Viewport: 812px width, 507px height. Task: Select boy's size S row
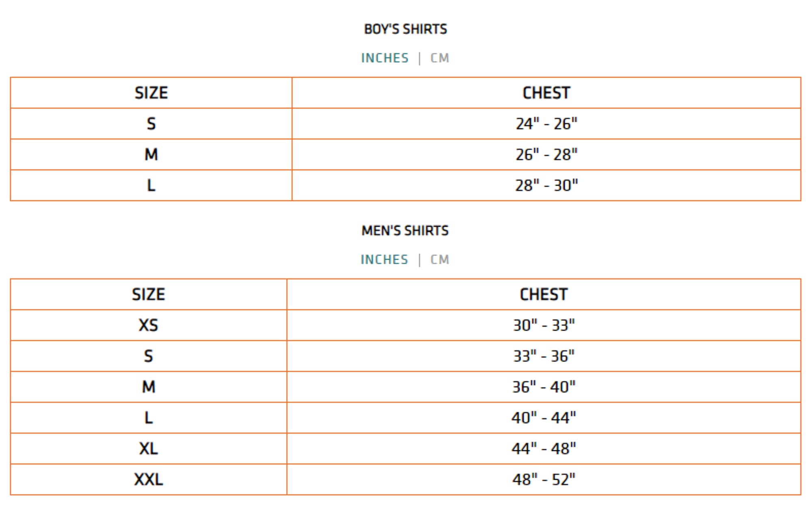point(406,123)
